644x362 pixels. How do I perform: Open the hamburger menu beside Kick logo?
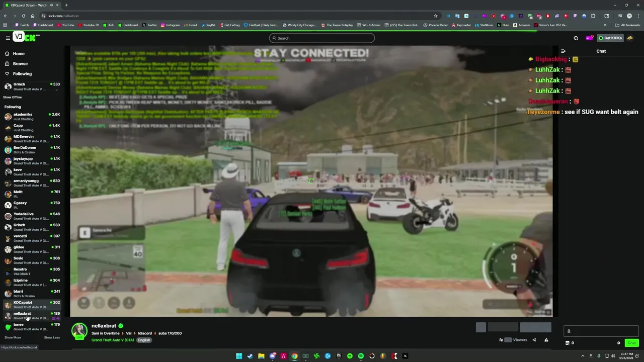pos(8,38)
